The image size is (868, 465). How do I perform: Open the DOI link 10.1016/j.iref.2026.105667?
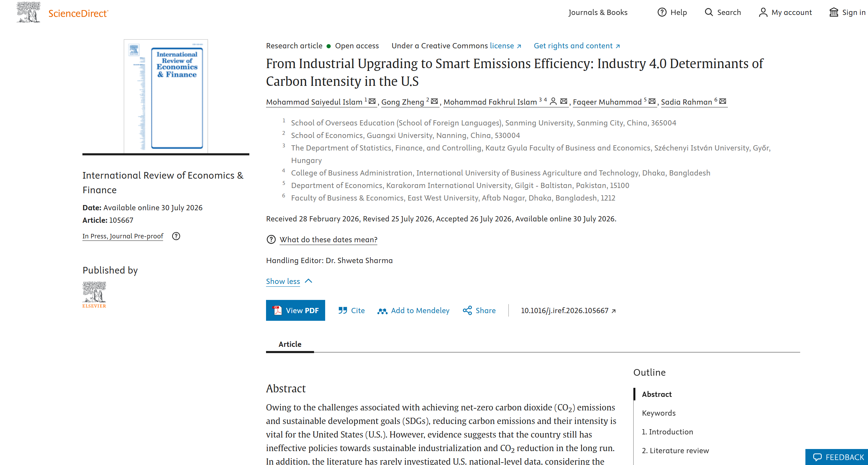click(x=568, y=310)
